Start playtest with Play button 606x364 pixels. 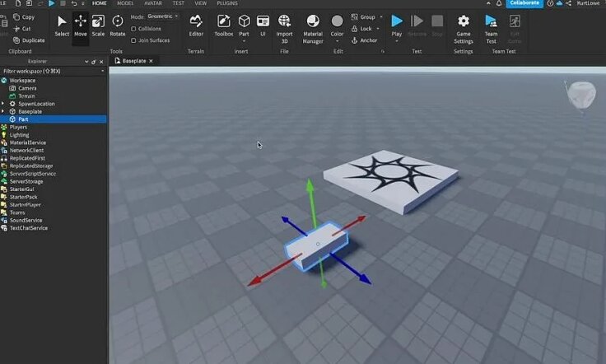[x=397, y=26]
